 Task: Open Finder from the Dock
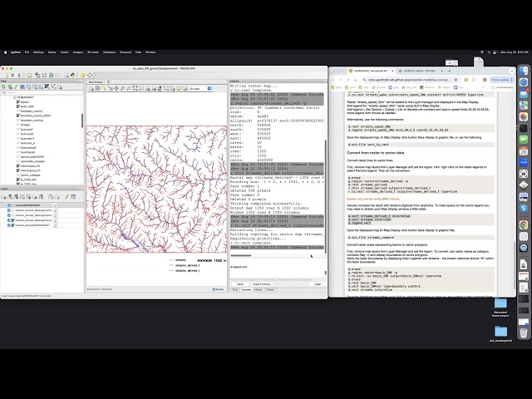[x=524, y=71]
